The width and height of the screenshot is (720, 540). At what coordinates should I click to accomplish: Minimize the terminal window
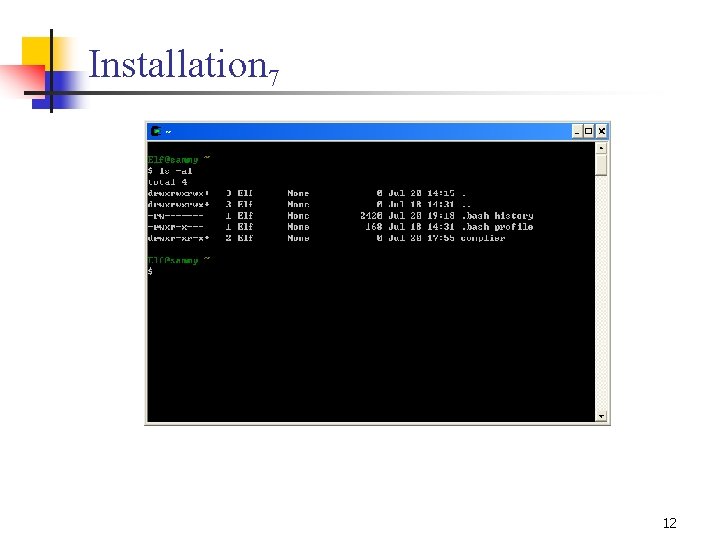click(x=577, y=132)
